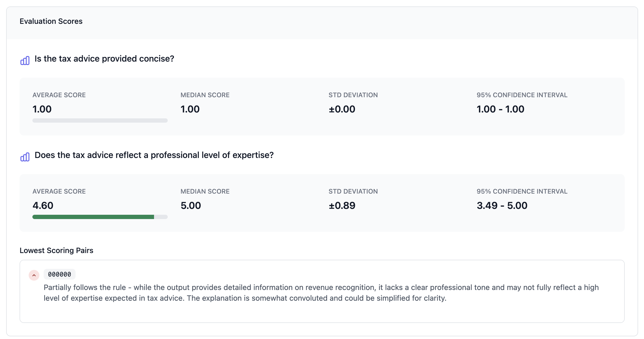Select the question about professional level of expertise
This screenshot has height=339, width=644.
pos(154,155)
